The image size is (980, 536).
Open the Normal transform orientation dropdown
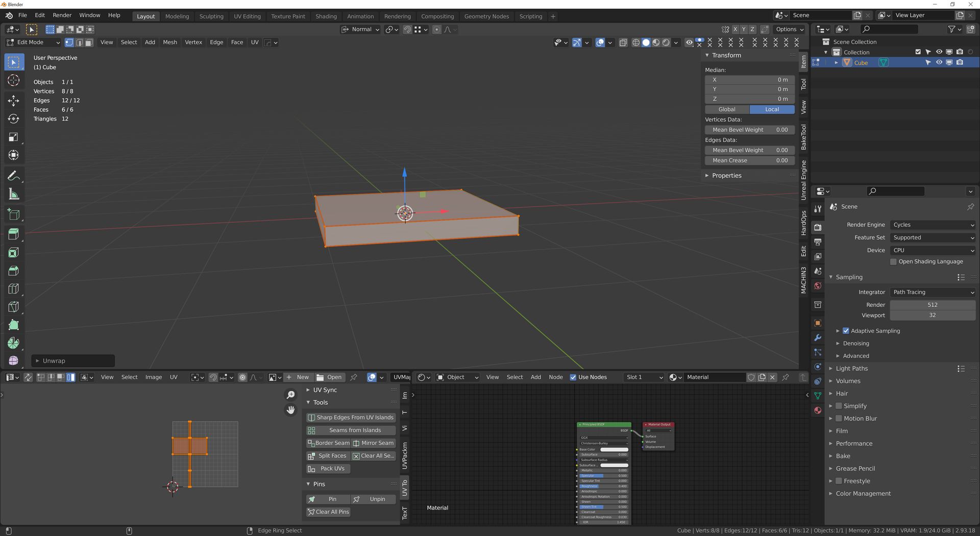coord(361,30)
